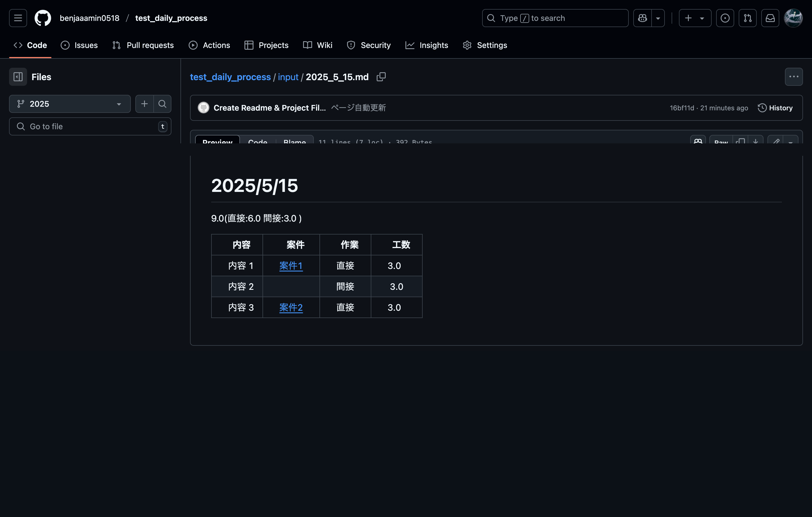Click the input folder breadcrumb link
The image size is (812, 517).
click(288, 77)
